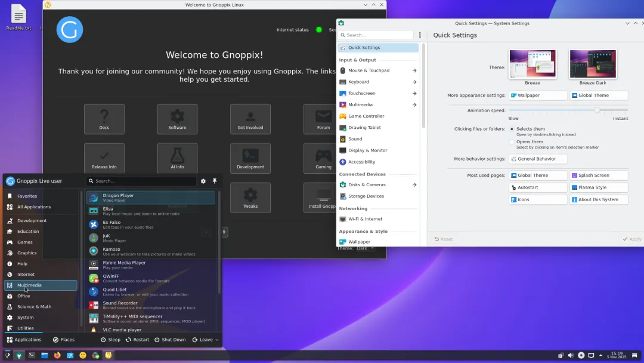Pin the application launcher open
644x363 pixels.
[215, 181]
